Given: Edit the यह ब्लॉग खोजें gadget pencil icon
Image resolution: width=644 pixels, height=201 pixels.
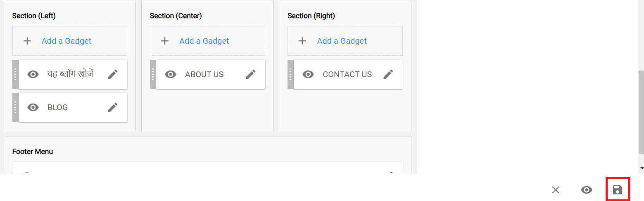Looking at the screenshot, I should [x=113, y=74].
